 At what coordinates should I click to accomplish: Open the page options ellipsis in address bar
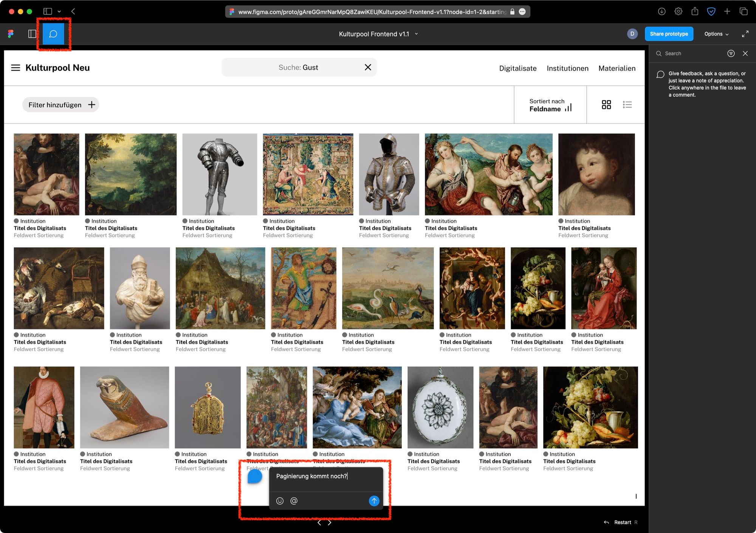pyautogui.click(x=522, y=12)
